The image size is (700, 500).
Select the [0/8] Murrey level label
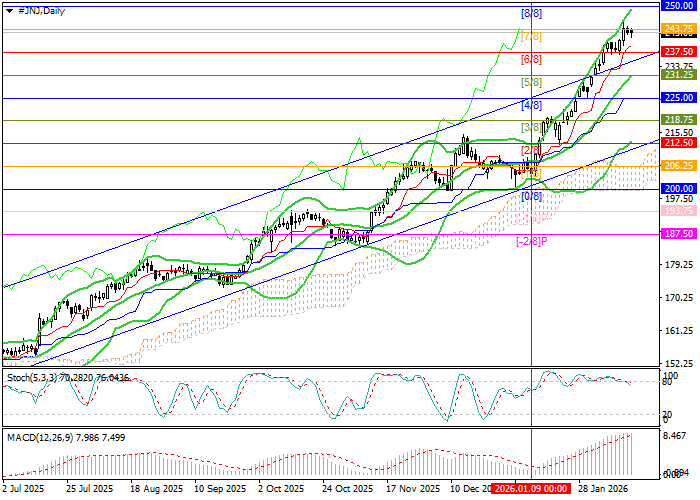coord(532,196)
